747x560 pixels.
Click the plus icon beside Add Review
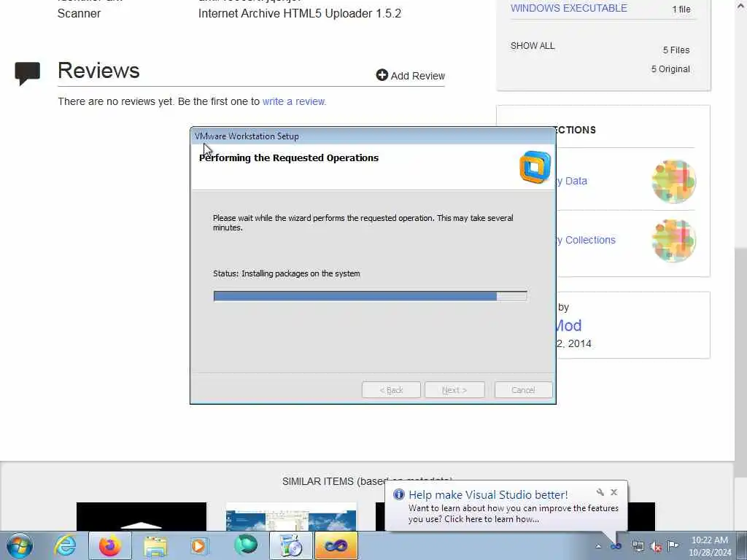382,75
